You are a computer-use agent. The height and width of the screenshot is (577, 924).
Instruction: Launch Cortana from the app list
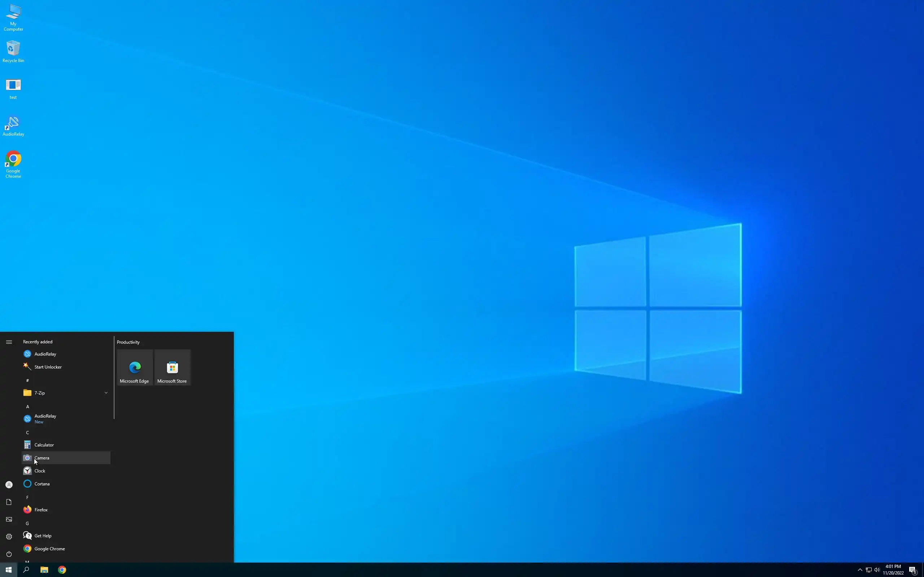point(42,484)
